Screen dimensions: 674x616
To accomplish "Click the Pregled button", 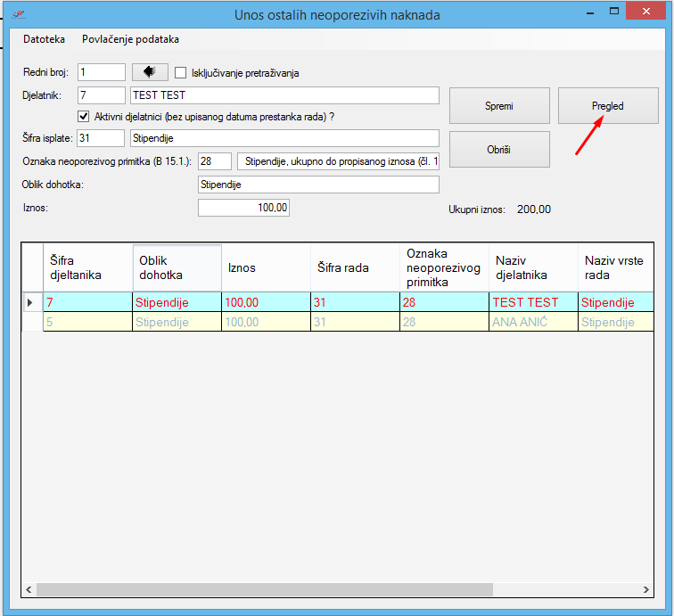I will pos(607,106).
